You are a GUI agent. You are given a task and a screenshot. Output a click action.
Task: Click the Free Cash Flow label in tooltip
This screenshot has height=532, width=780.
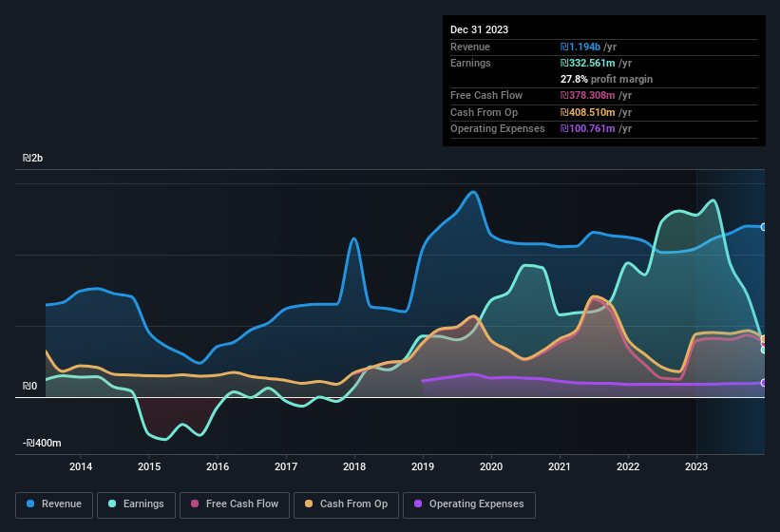[486, 95]
